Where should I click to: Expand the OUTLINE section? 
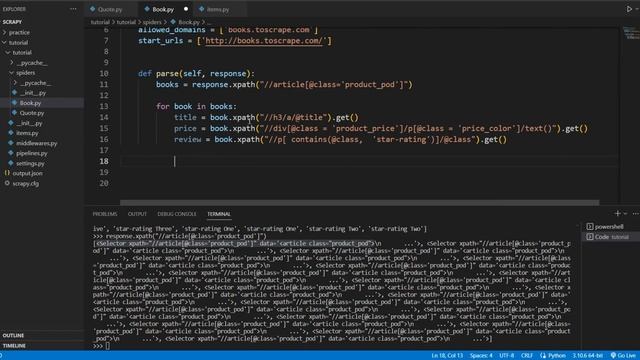click(13, 336)
